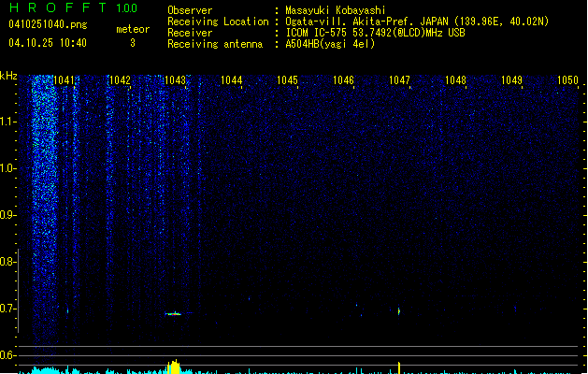This screenshot has width=588, height=374.
Task: Click the meteor label
Action: [133, 29]
